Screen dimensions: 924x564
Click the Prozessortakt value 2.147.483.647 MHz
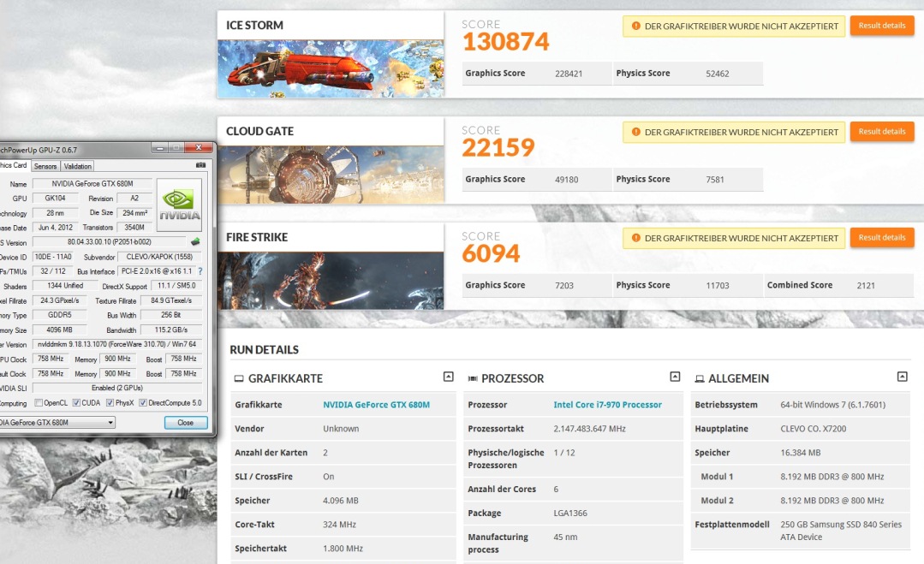pos(589,429)
